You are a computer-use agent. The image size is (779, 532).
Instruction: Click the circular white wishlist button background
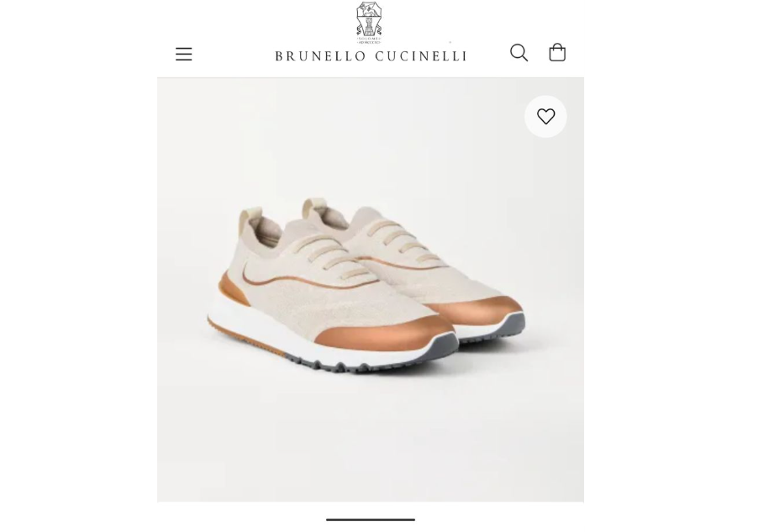click(545, 116)
